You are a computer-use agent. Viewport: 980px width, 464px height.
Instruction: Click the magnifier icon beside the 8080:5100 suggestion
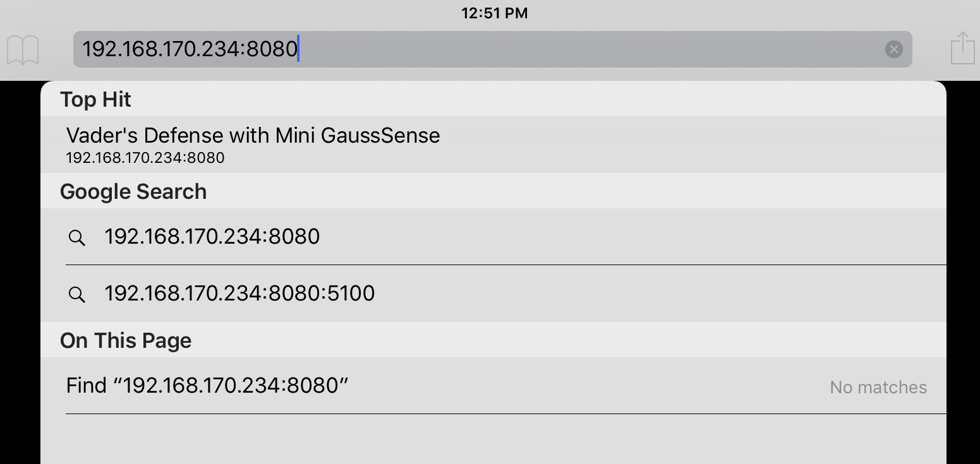76,294
